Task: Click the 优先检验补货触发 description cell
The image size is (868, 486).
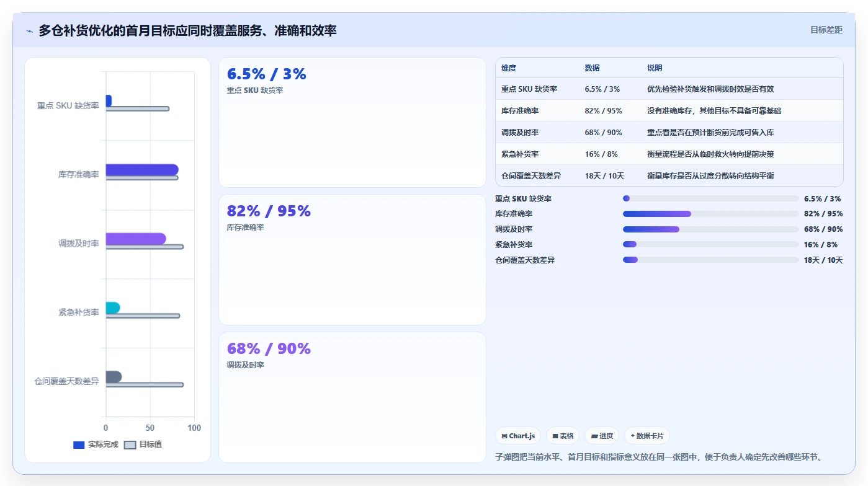Action: point(710,89)
